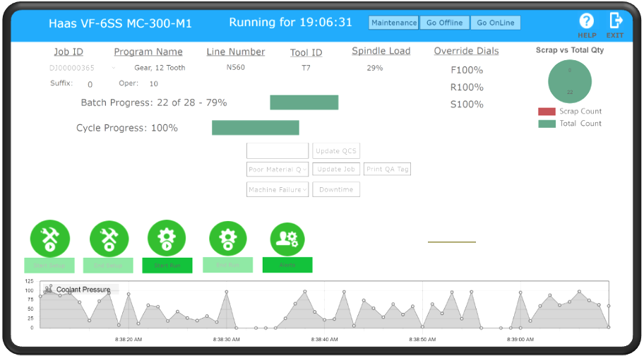This screenshot has width=644, height=356.
Task: Click the 8:38:30 AM chart time label
Action: (x=226, y=340)
